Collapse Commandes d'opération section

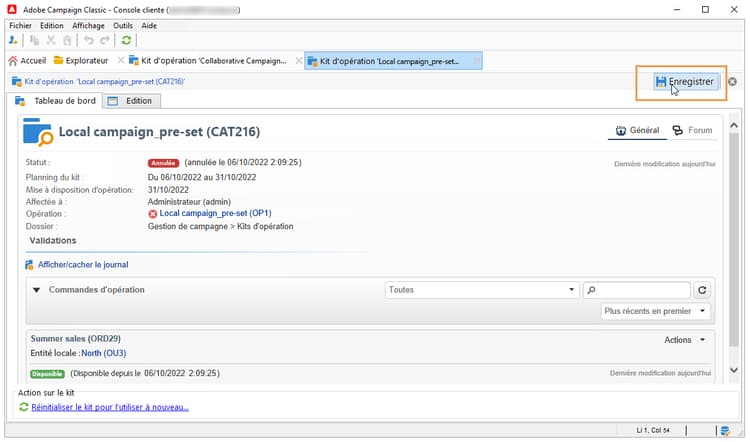36,290
